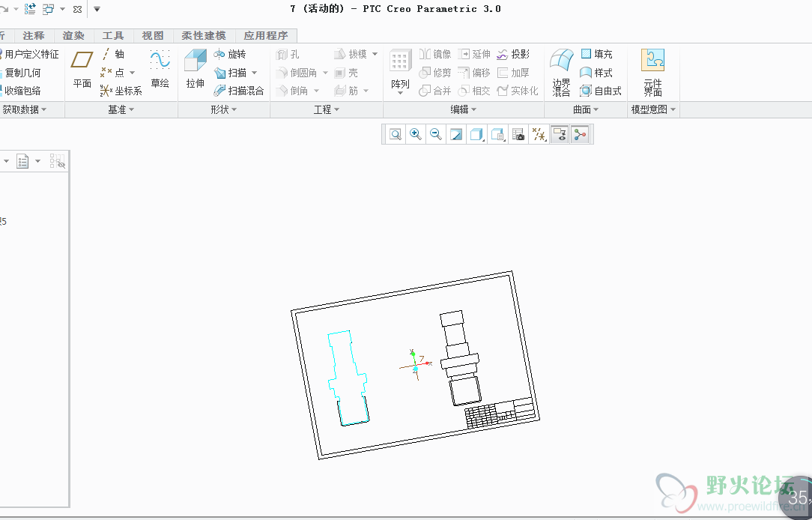The width and height of the screenshot is (812, 520).
Task: Click the 孔 hole tool
Action: click(x=288, y=54)
